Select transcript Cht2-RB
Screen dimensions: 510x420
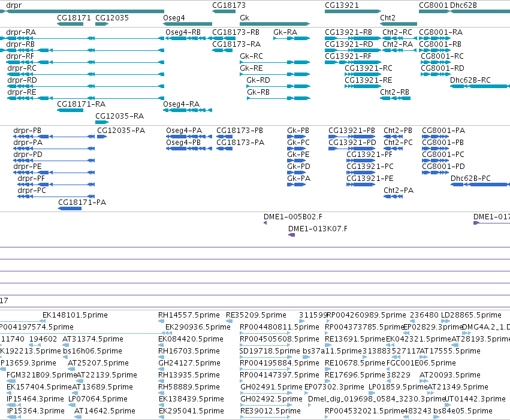[394, 93]
